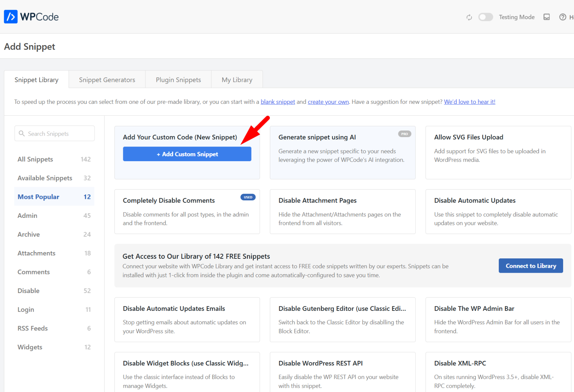Filter by Admin category
574x392 pixels.
point(54,215)
